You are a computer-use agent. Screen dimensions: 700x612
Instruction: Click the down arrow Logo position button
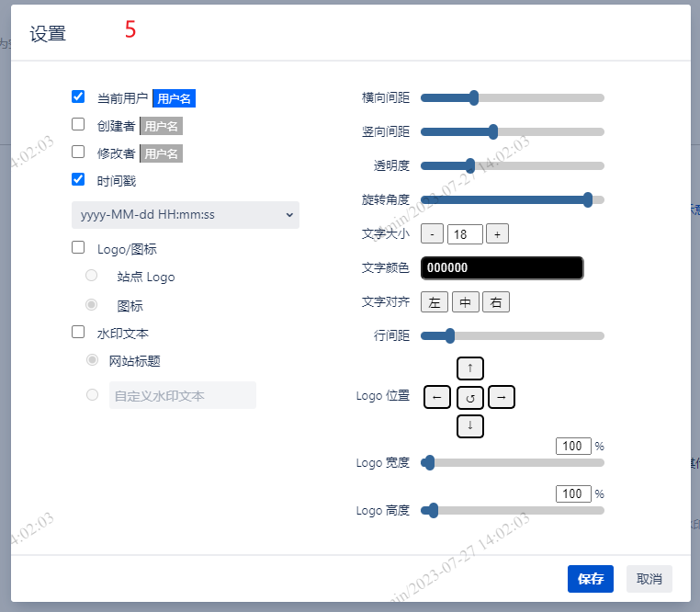tap(470, 426)
